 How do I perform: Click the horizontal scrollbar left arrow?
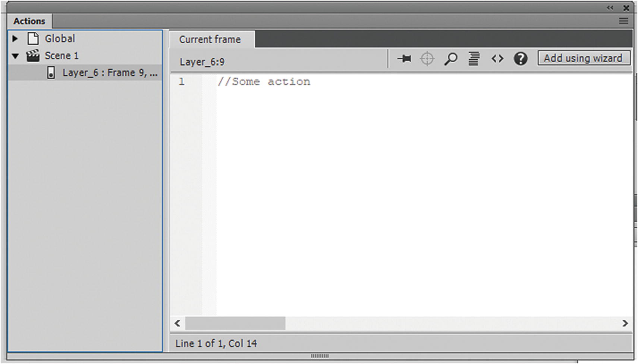(177, 323)
